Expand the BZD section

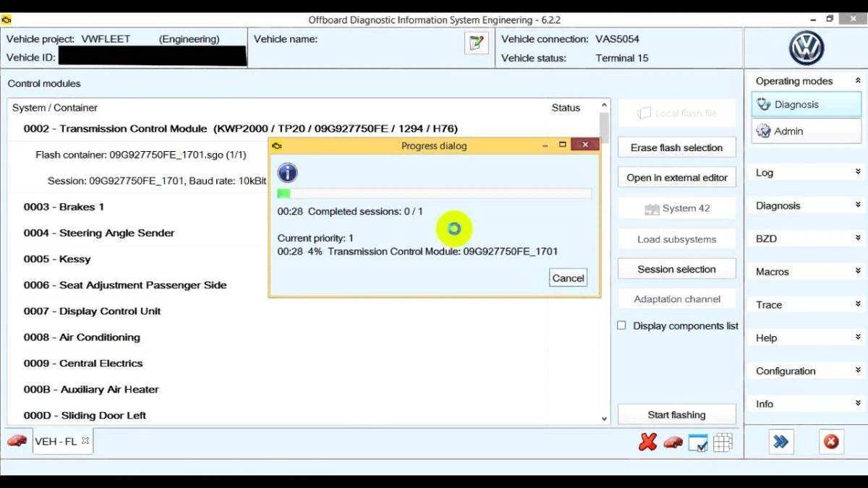pyautogui.click(x=807, y=239)
